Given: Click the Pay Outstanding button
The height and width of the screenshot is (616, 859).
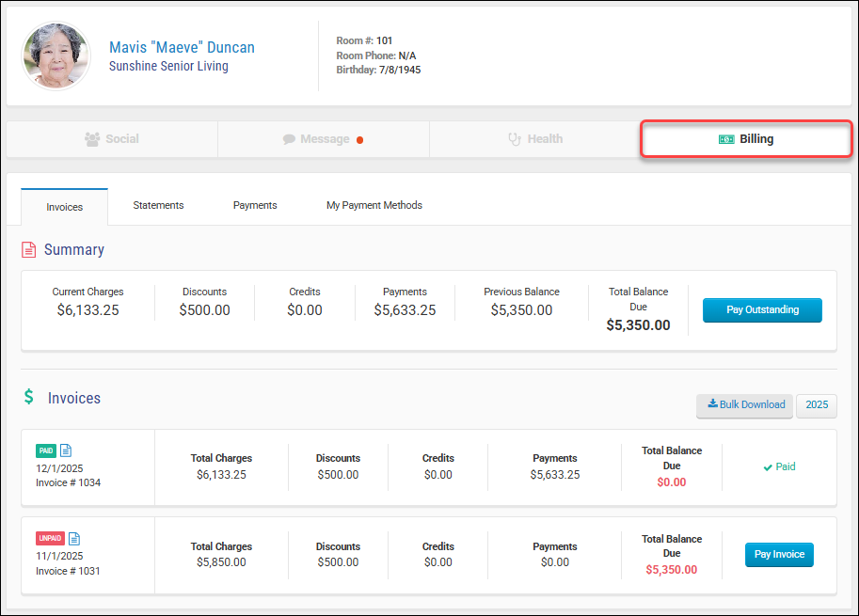Looking at the screenshot, I should [762, 310].
